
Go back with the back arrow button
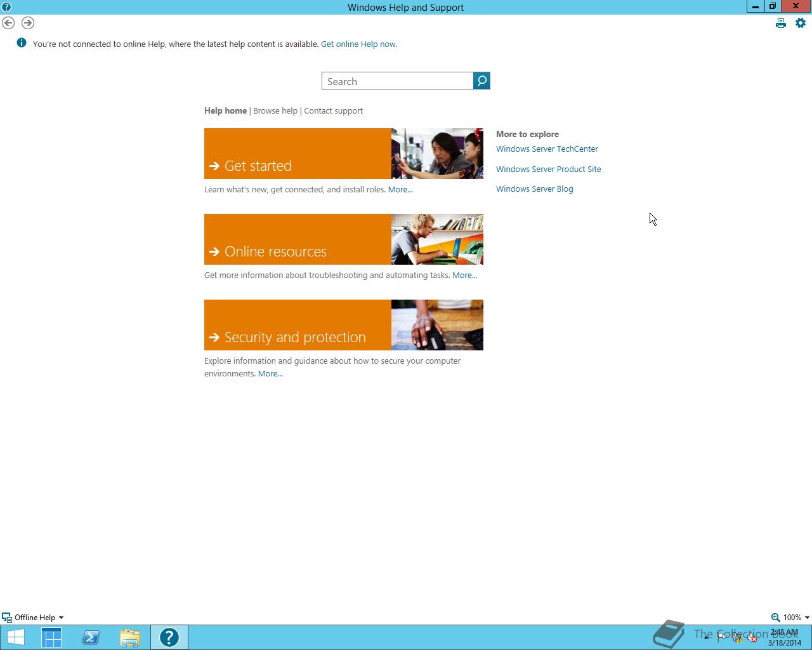(8, 23)
